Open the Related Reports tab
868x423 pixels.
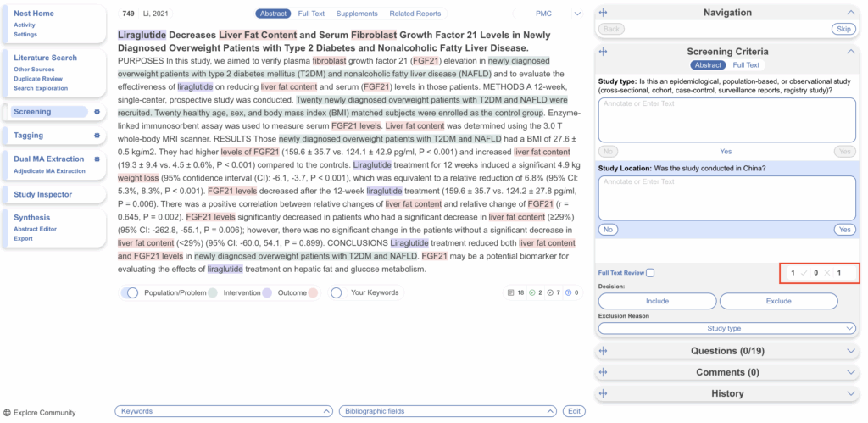tap(415, 14)
